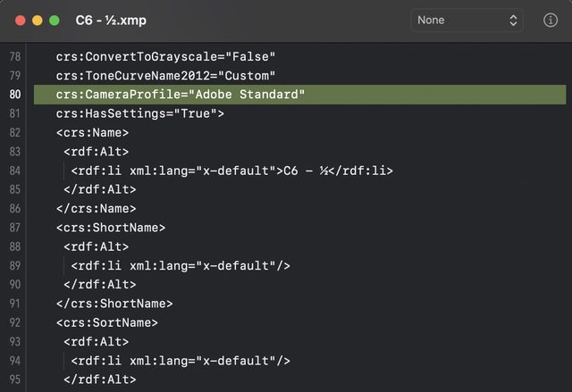This screenshot has width=572, height=392.
Task: Select line number 94 in the gutter
Action: pos(15,361)
